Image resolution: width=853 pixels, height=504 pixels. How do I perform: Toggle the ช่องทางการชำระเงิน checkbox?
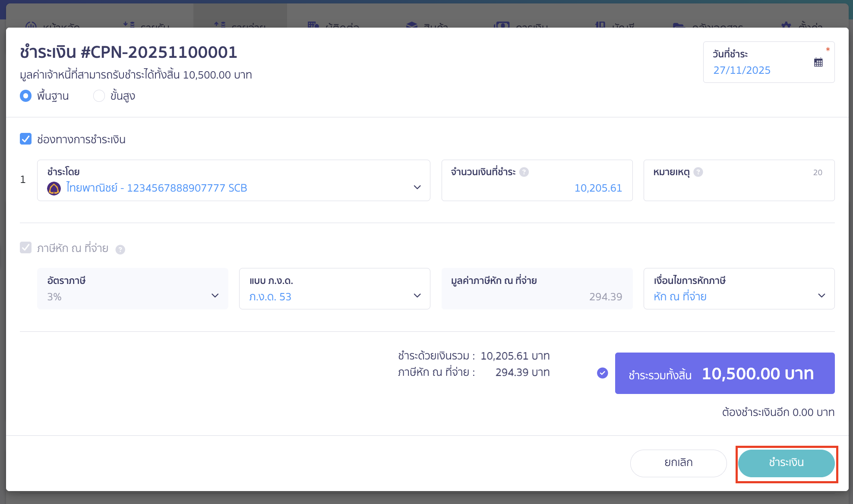point(26,139)
